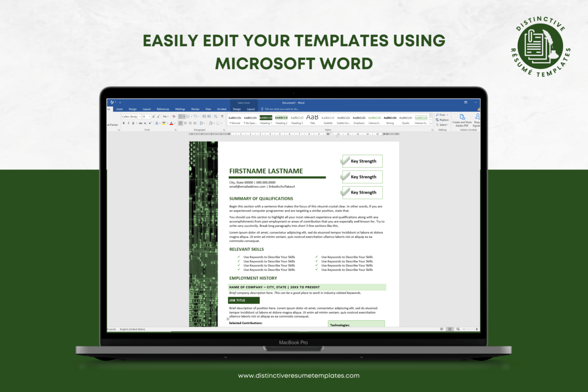Screen dimensions: 588x392
Task: Select the center alignment icon
Action: pos(185,122)
